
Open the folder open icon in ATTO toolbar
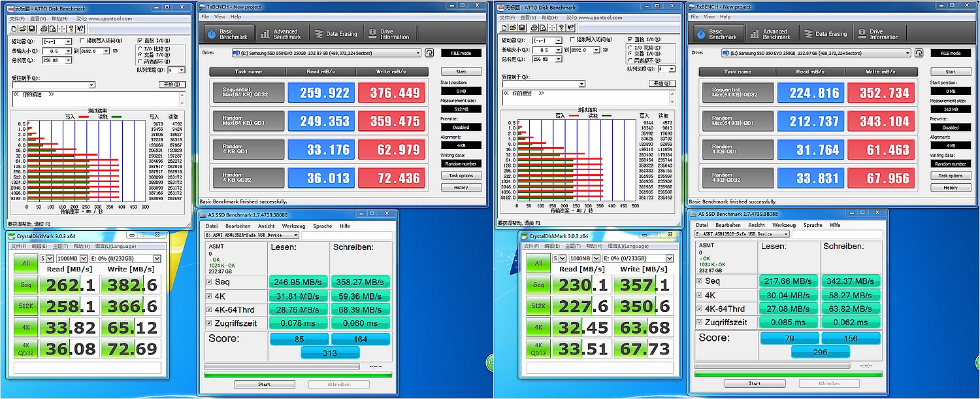point(22,29)
